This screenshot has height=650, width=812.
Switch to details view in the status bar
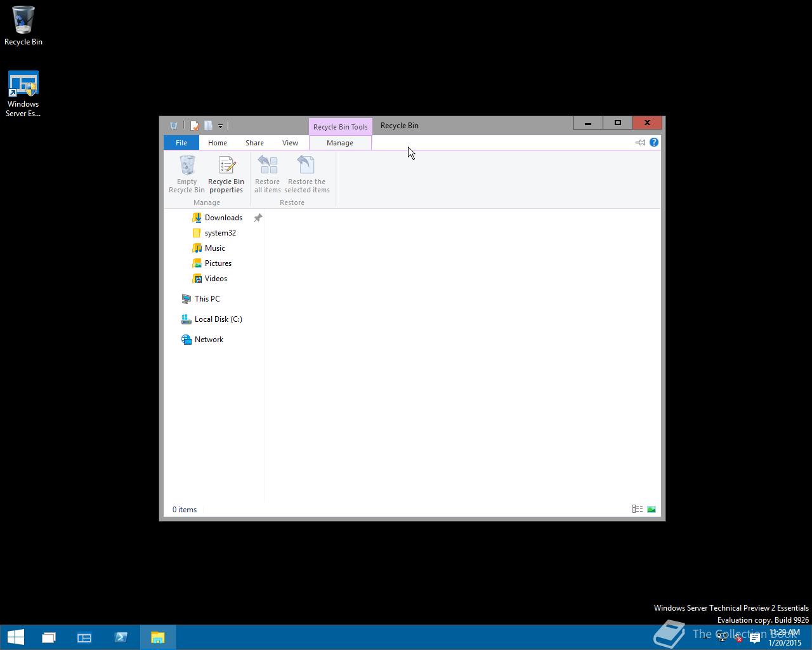tap(638, 509)
